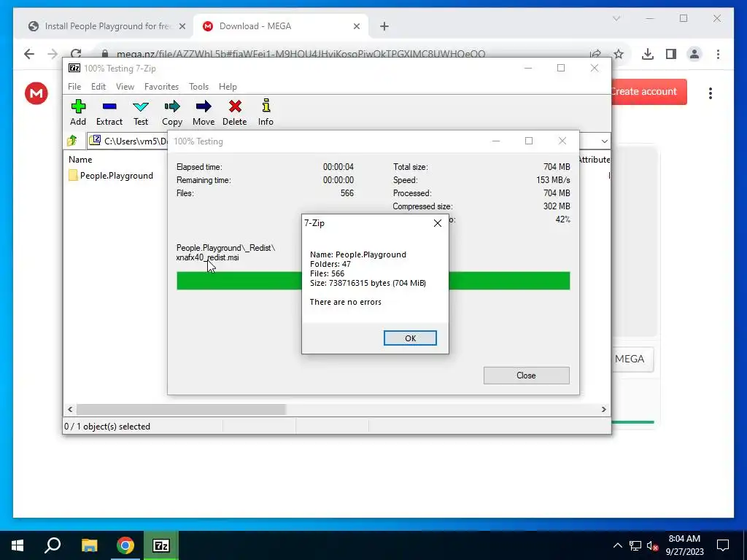This screenshot has width=747, height=560.
Task: Click the Name column header
Action: pyautogui.click(x=80, y=160)
